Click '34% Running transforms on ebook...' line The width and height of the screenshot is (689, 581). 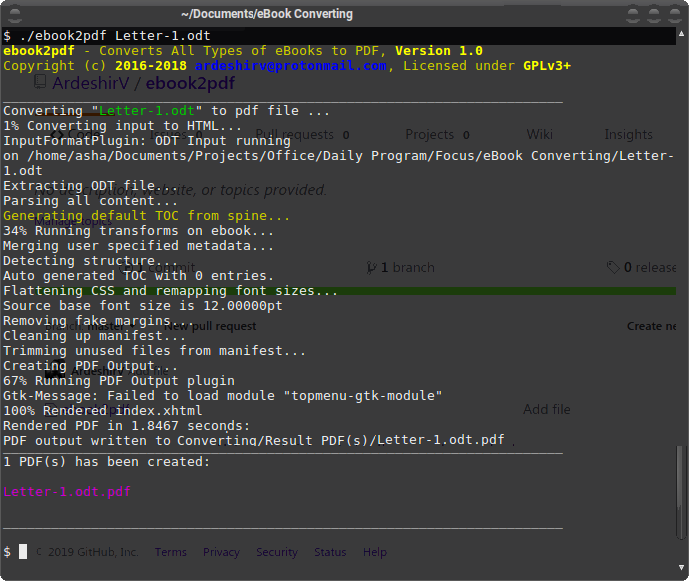[138, 231]
